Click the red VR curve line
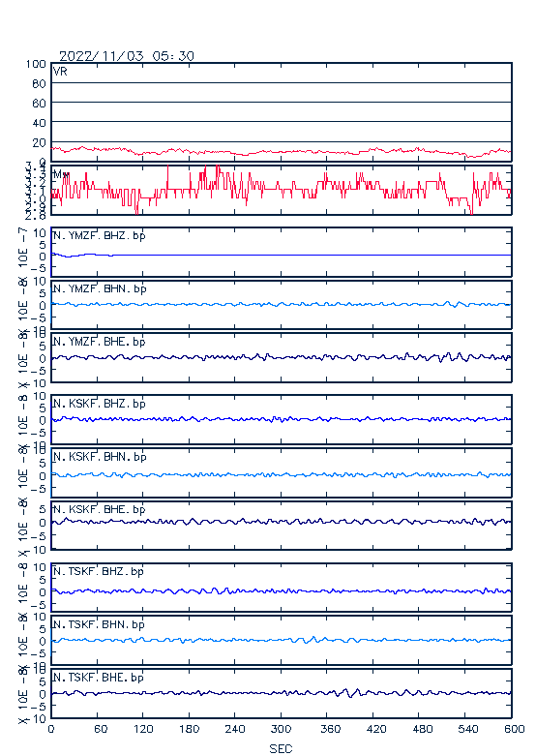 point(281,152)
